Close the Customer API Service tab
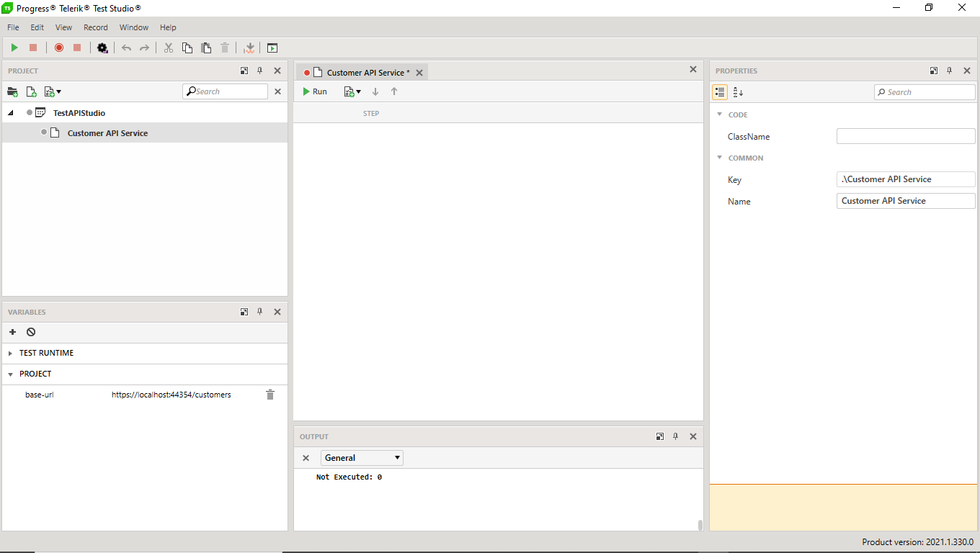Viewport: 980px width, 553px height. (419, 73)
